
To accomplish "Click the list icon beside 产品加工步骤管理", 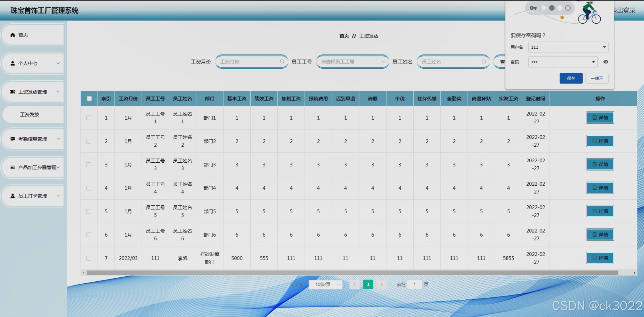I will (13, 167).
